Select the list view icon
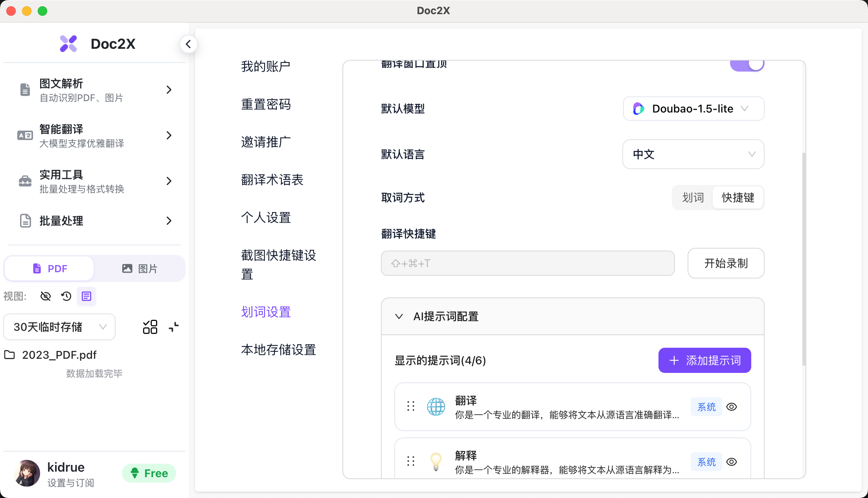This screenshot has height=498, width=868. [86, 296]
